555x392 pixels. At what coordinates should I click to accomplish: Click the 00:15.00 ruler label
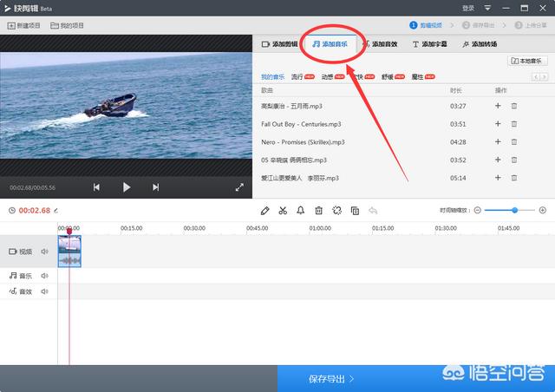[x=131, y=228]
